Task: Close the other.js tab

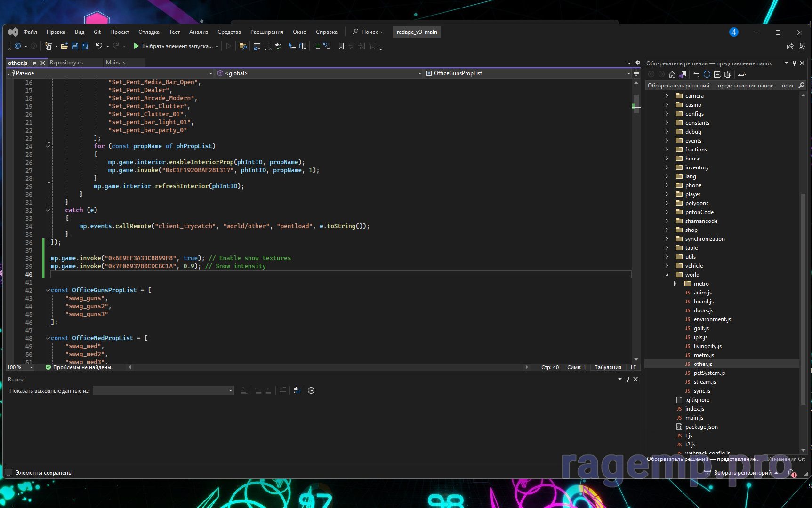Action: [43, 63]
